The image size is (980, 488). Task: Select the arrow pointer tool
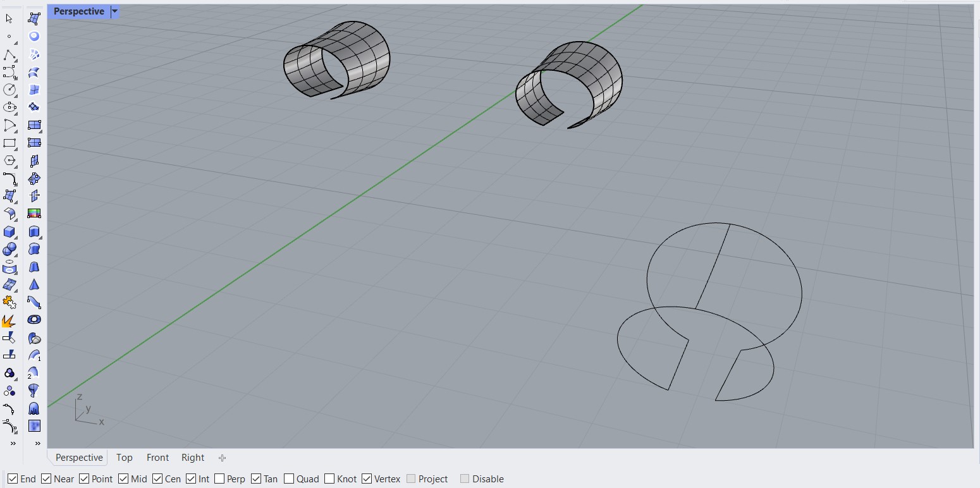9,19
